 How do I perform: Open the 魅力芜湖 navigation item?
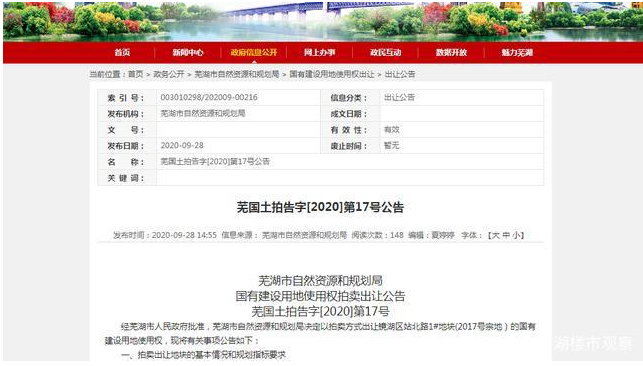coord(517,52)
